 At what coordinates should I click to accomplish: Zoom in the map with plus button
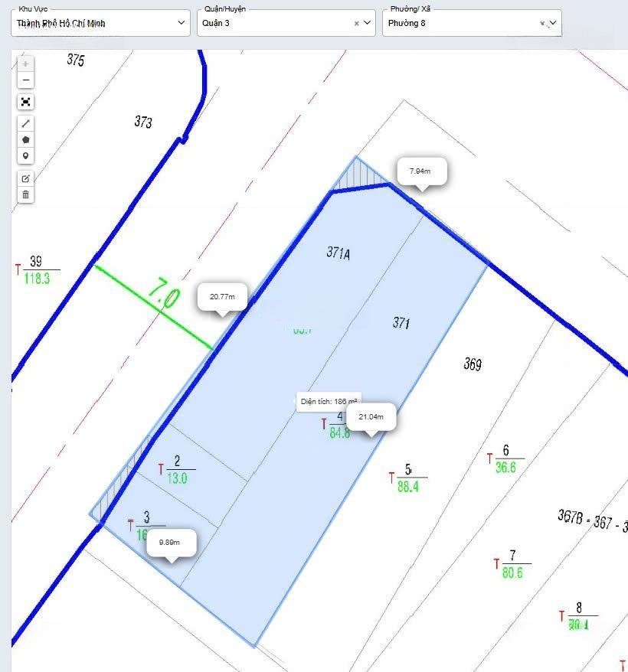pyautogui.click(x=26, y=64)
